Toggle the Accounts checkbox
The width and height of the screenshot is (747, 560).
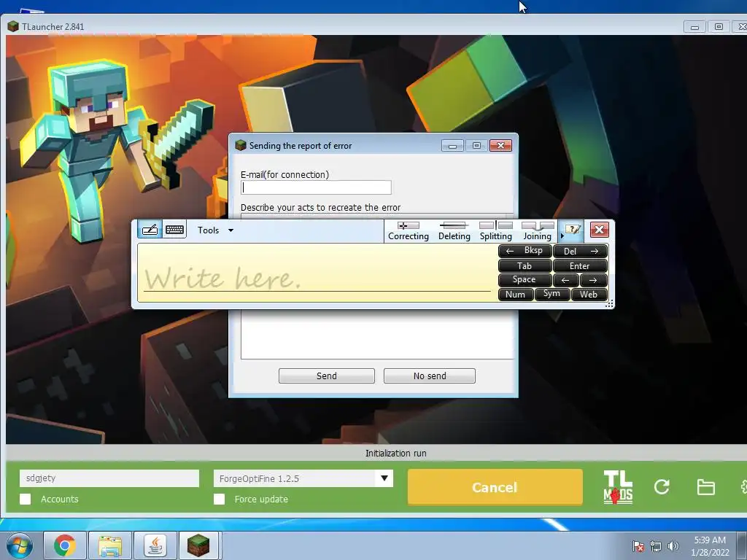pos(26,499)
